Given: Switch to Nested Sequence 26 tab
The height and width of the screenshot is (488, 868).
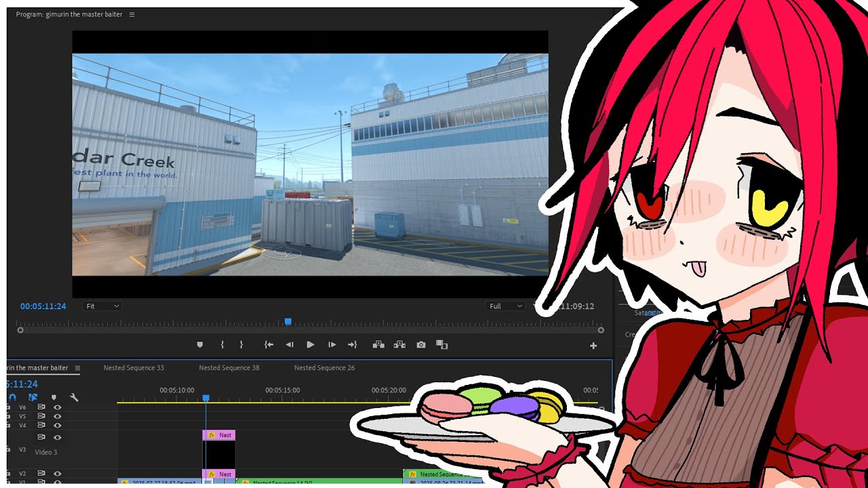Looking at the screenshot, I should click(x=324, y=368).
